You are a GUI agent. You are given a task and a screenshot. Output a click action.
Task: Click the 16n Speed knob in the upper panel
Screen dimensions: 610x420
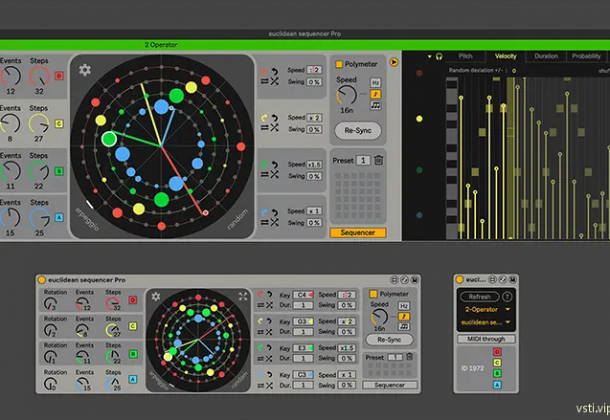(x=346, y=95)
